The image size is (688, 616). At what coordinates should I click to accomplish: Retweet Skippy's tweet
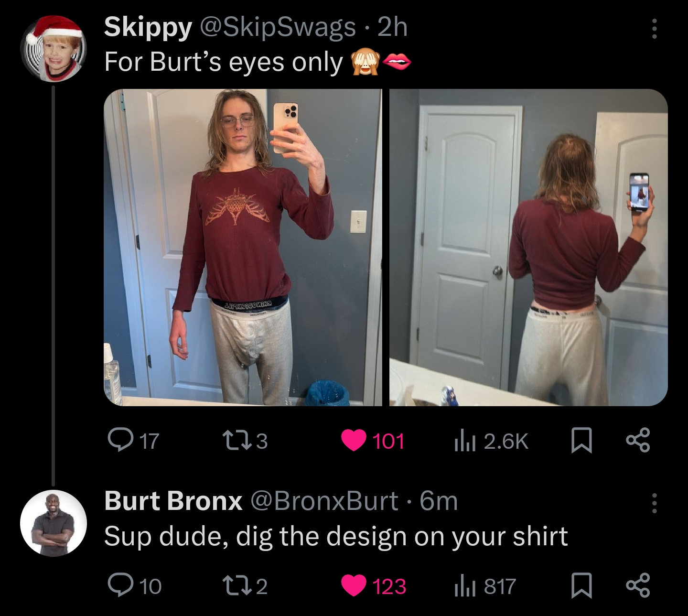tap(245, 440)
